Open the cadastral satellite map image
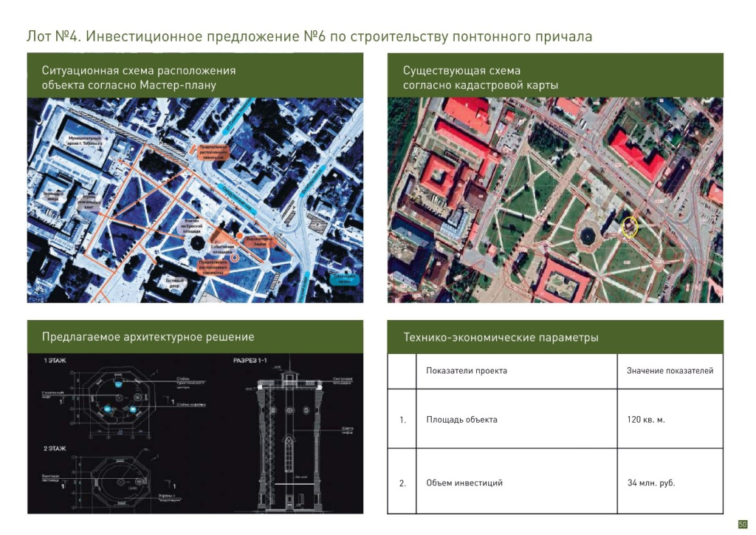The image size is (756, 535). tap(555, 200)
